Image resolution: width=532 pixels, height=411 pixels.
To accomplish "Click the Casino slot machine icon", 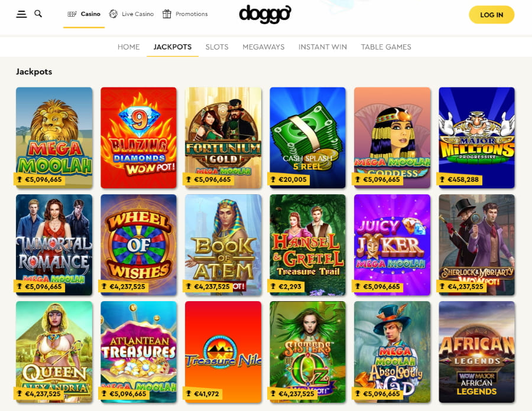I will click(x=72, y=14).
